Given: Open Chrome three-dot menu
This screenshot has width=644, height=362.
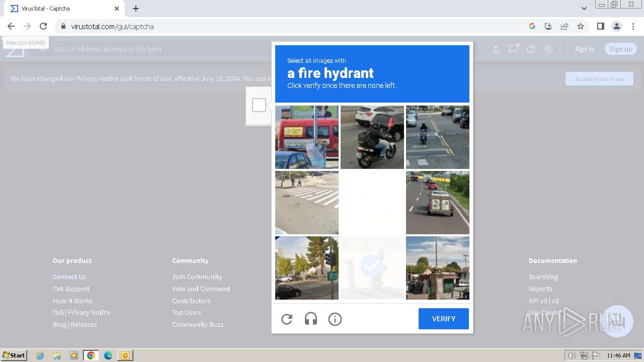Looking at the screenshot, I should point(633,26).
